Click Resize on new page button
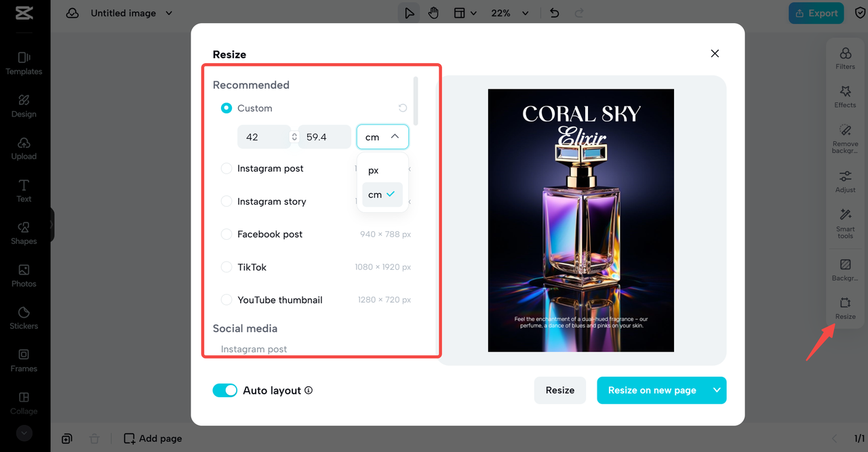The image size is (868, 452). click(x=652, y=390)
